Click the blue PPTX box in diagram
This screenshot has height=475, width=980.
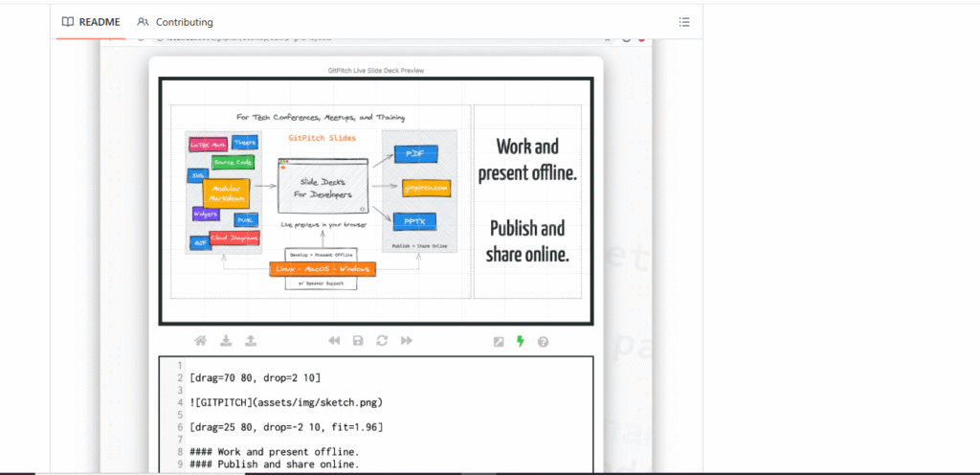coord(413,221)
